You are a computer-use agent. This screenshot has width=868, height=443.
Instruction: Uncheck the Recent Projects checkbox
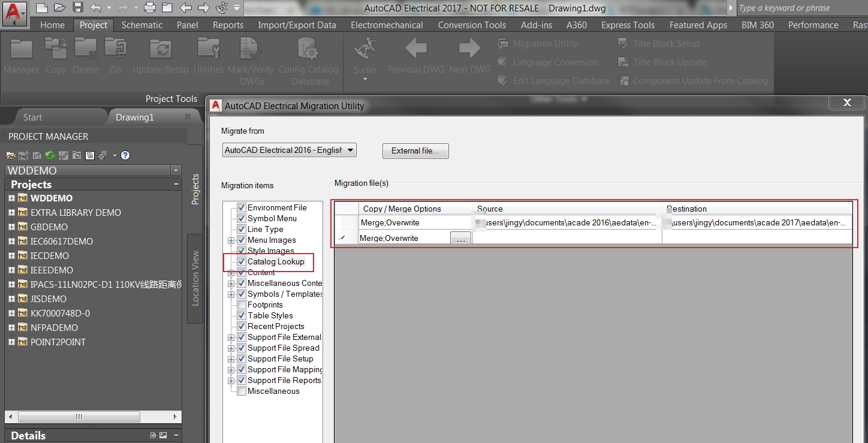242,326
